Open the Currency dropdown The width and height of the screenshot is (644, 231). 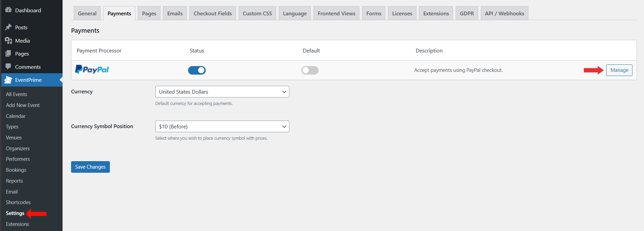(x=222, y=92)
